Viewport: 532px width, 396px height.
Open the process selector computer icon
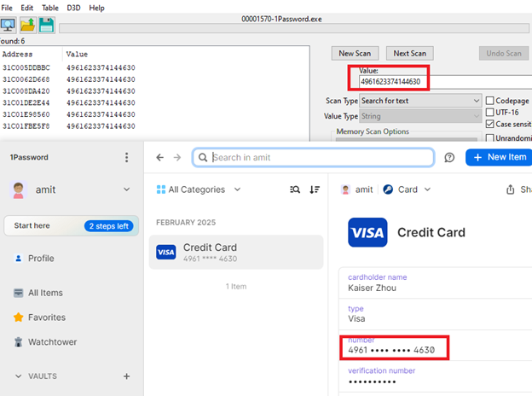click(x=8, y=25)
